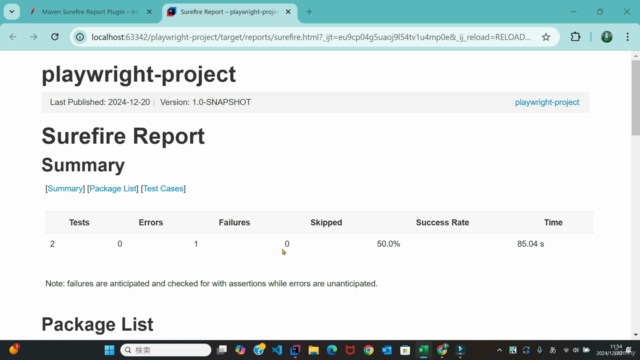Switch to IntelliJ IDEA on taskbar
The height and width of the screenshot is (360, 640).
pyautogui.click(x=295, y=350)
